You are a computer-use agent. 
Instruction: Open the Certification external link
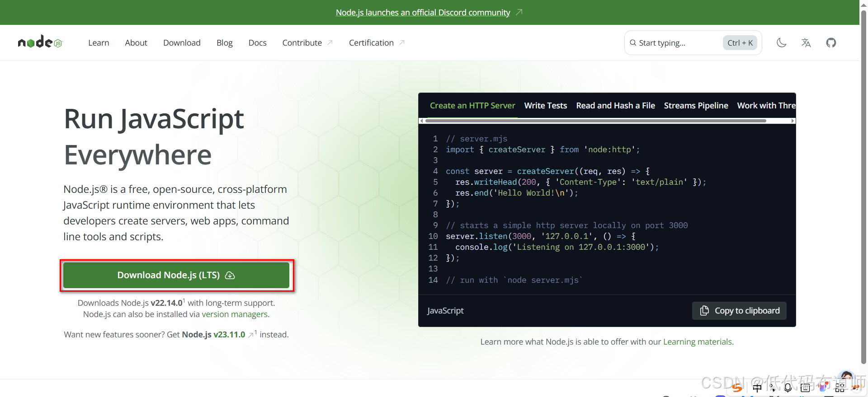coord(377,43)
